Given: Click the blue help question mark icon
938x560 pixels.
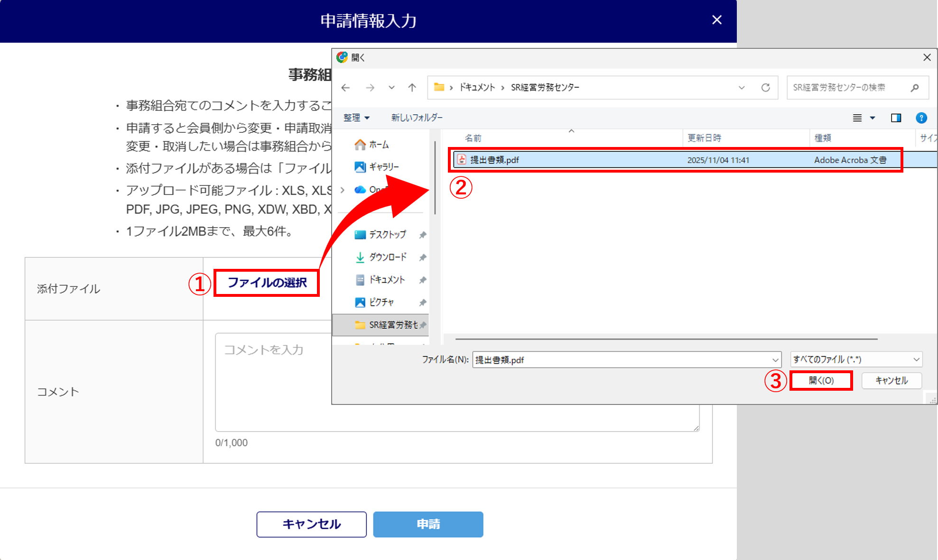Looking at the screenshot, I should (921, 118).
